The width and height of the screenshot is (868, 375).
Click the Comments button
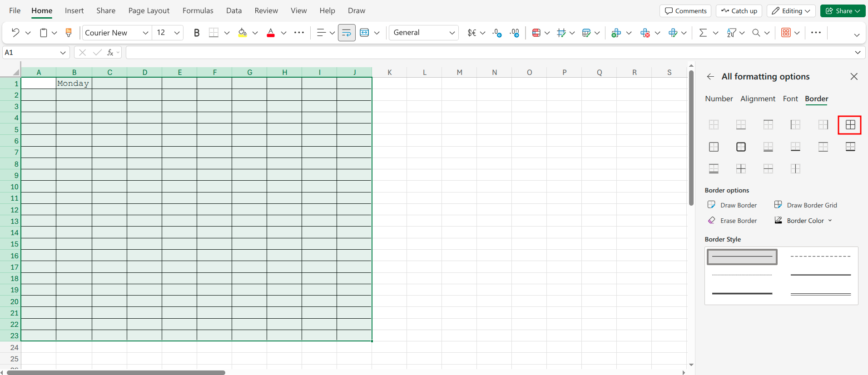pyautogui.click(x=686, y=11)
